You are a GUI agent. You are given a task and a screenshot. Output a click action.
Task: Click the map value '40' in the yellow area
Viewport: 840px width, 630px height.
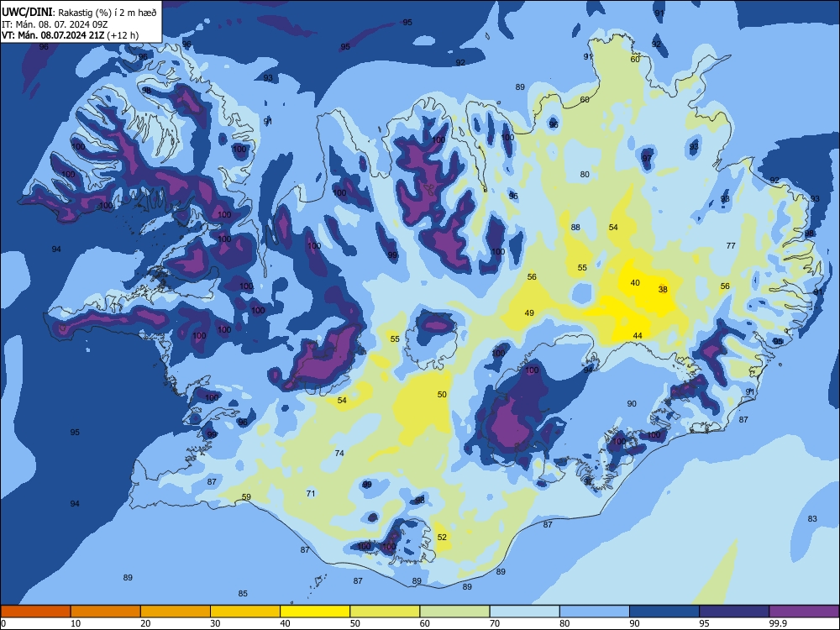635,282
